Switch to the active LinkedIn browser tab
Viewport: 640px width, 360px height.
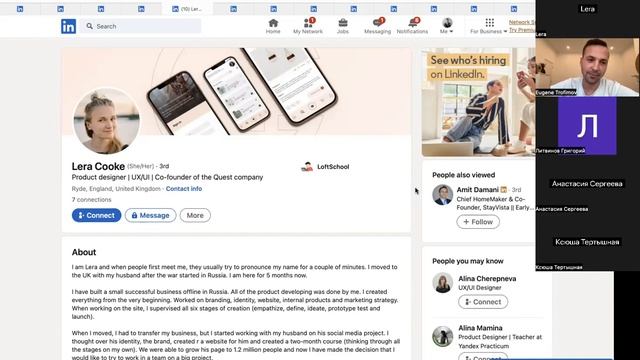[x=187, y=9]
